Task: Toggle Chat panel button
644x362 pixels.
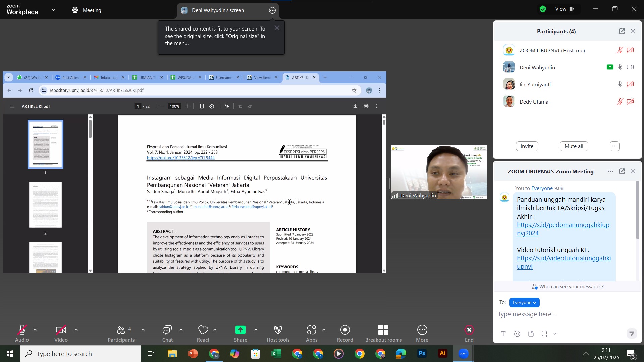Action: (x=167, y=333)
